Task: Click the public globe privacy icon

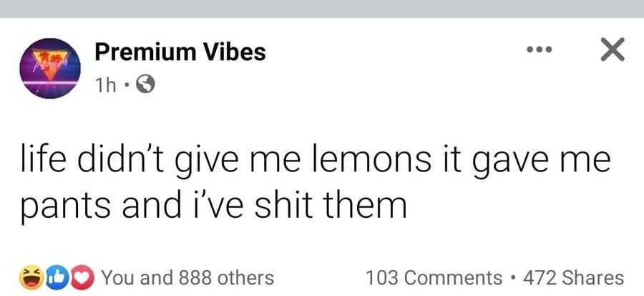Action: pos(145,85)
